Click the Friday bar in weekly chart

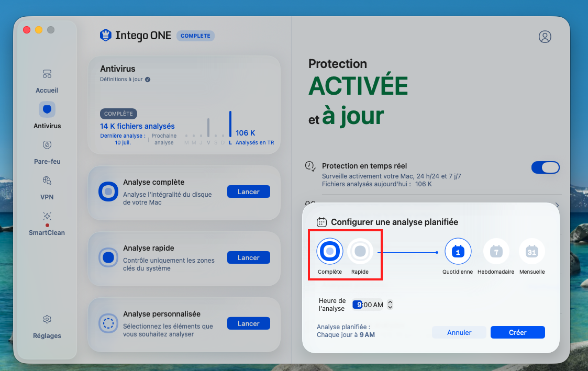pyautogui.click(x=208, y=128)
